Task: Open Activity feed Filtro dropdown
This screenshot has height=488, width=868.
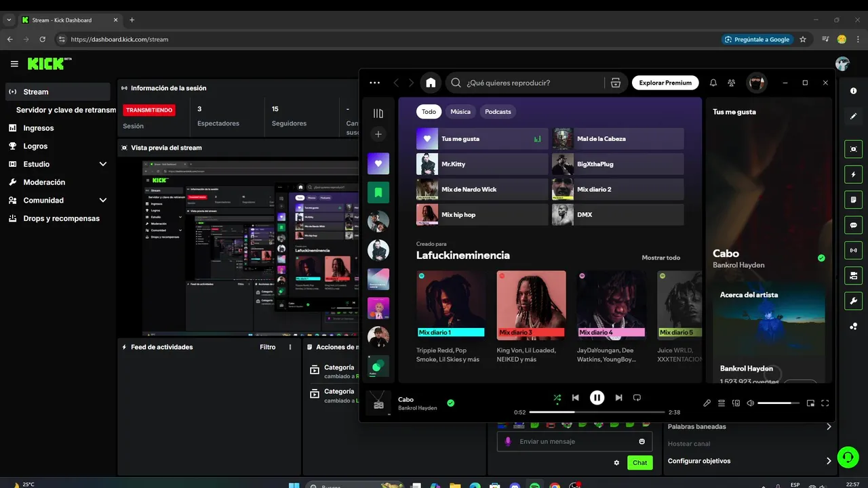Action: (x=268, y=347)
